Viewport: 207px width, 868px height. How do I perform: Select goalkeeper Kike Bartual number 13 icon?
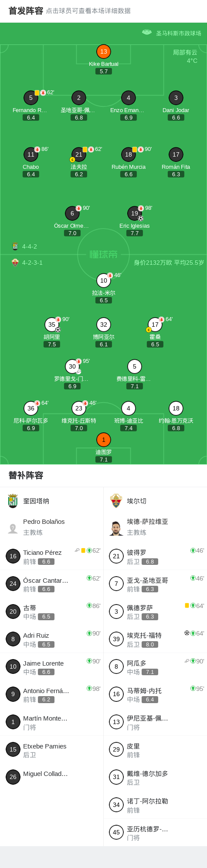pos(103,51)
